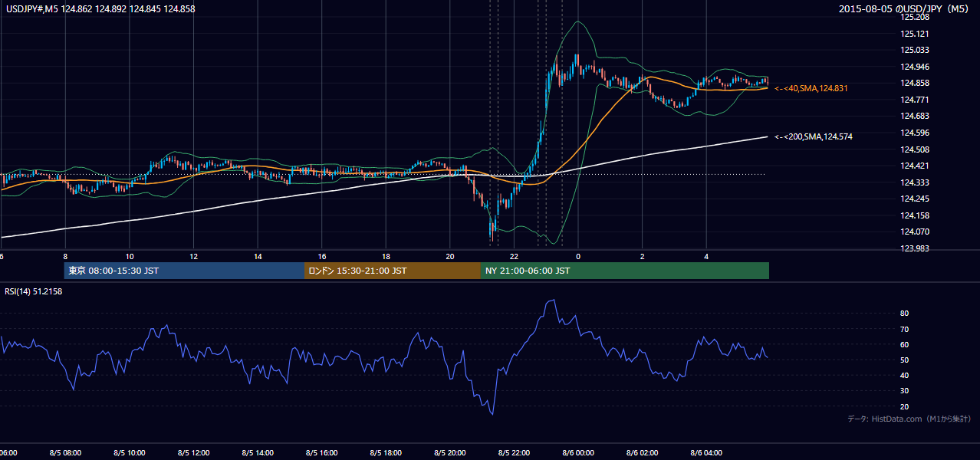Screen dimensions: 980x460
Task: Select the 200 SMA label 124.574
Action: click(814, 136)
